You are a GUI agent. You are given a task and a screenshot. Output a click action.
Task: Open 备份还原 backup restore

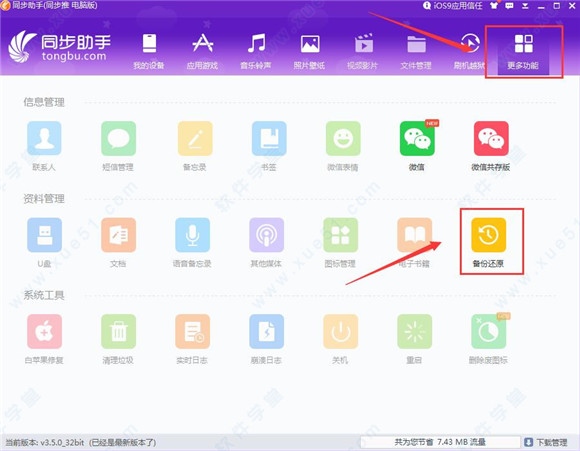click(x=488, y=235)
